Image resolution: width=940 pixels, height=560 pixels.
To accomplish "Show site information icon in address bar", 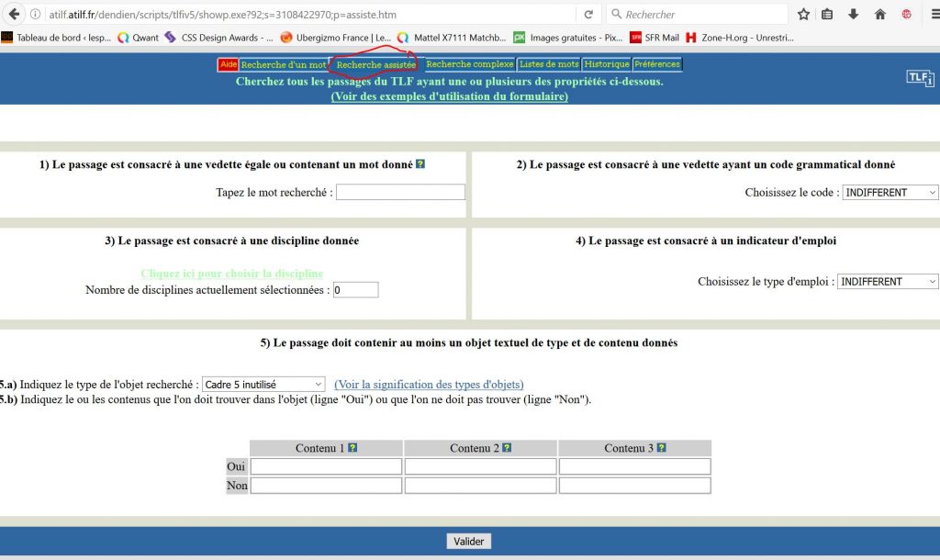I will tap(35, 15).
